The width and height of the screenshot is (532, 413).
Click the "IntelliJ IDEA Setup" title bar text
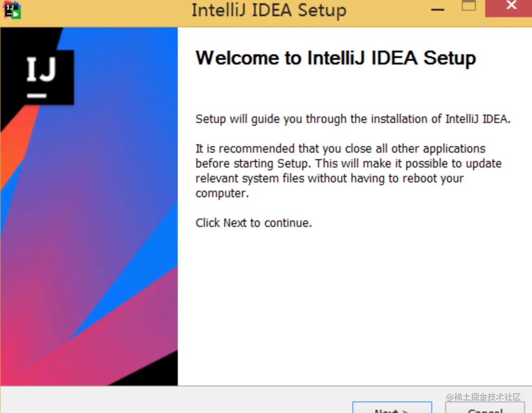[269, 11]
